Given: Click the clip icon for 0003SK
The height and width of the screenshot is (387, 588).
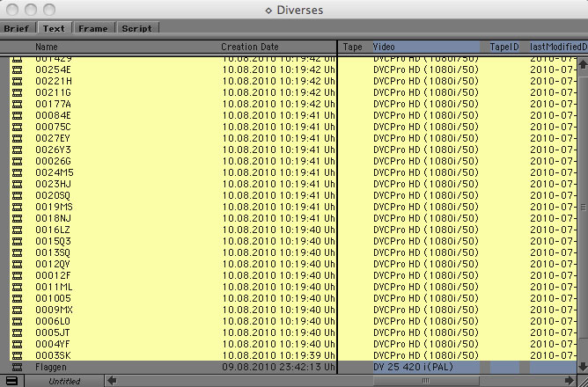Looking at the screenshot, I should 17,354.
